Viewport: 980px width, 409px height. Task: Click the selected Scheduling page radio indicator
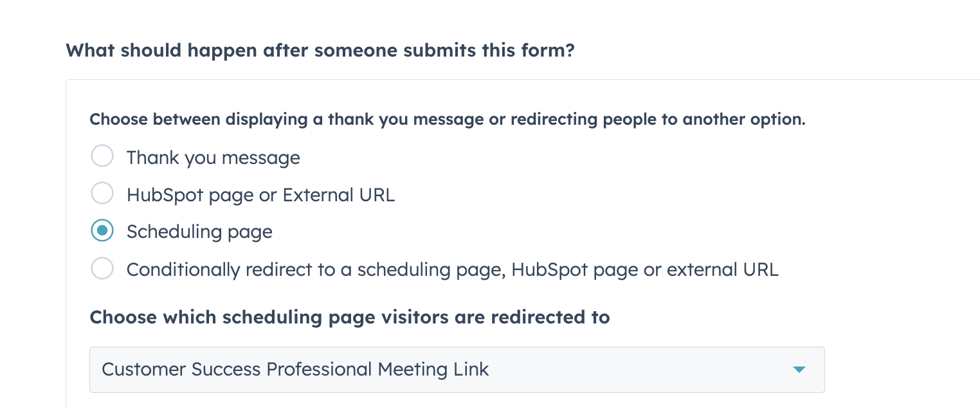click(x=102, y=230)
